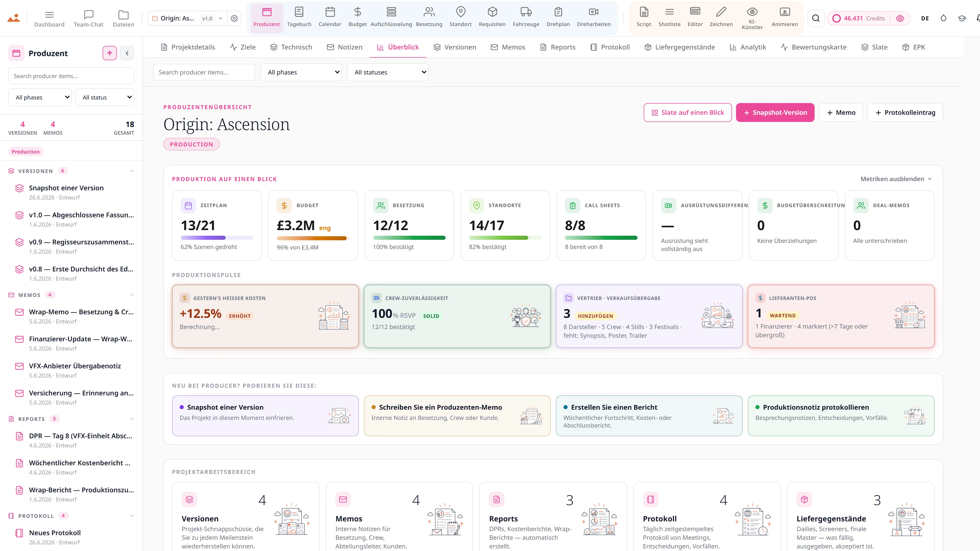Switch to Liefergegenstände tab
980x551 pixels.
click(x=679, y=47)
